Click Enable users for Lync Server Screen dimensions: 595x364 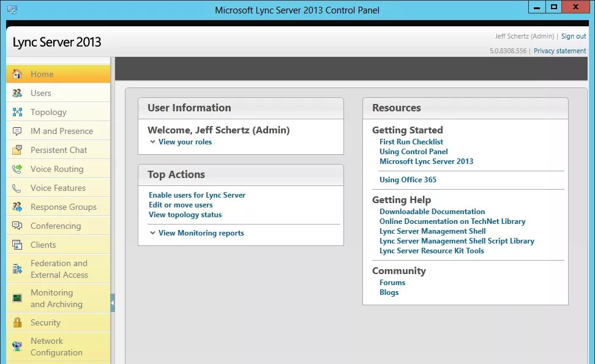point(197,195)
